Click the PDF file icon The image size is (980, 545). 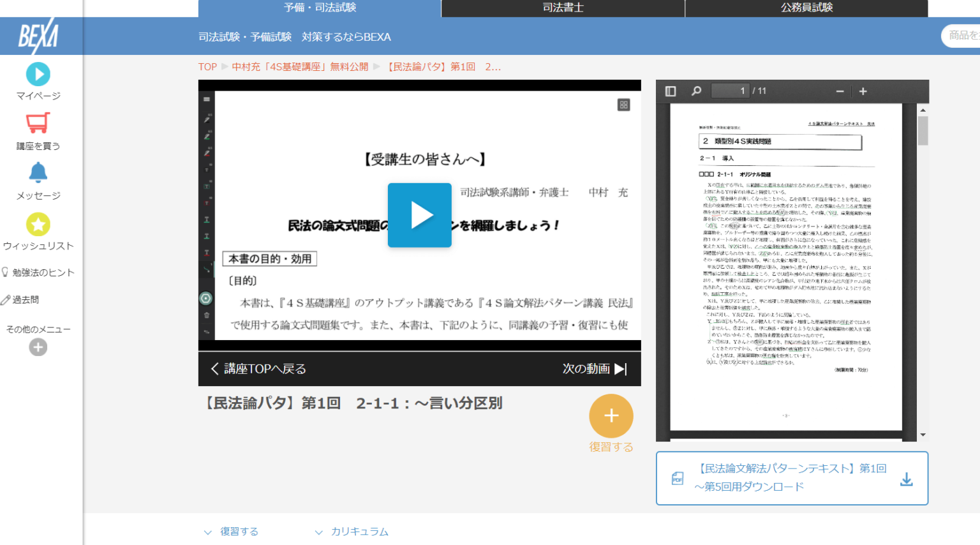pos(678,479)
